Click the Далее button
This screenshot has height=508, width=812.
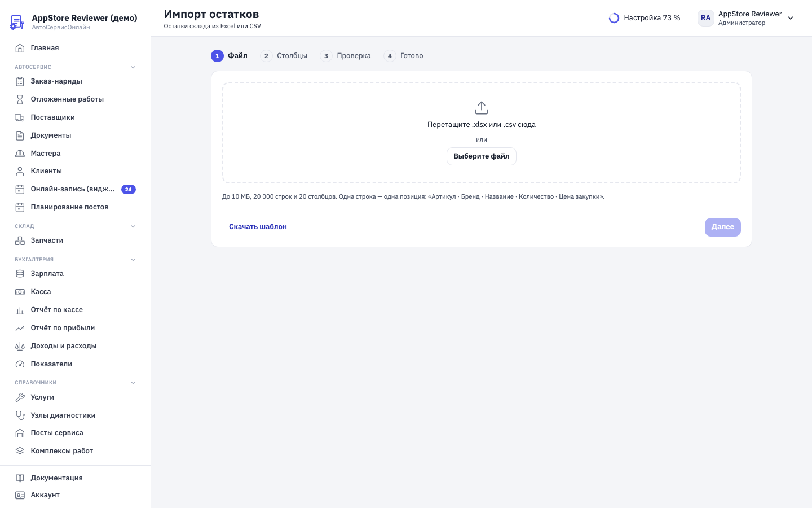click(x=723, y=227)
